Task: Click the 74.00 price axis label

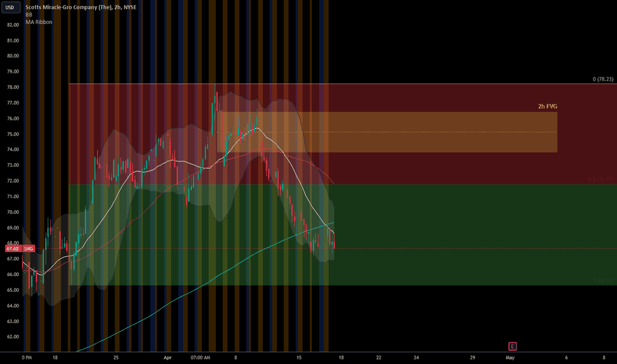Action: coord(13,150)
